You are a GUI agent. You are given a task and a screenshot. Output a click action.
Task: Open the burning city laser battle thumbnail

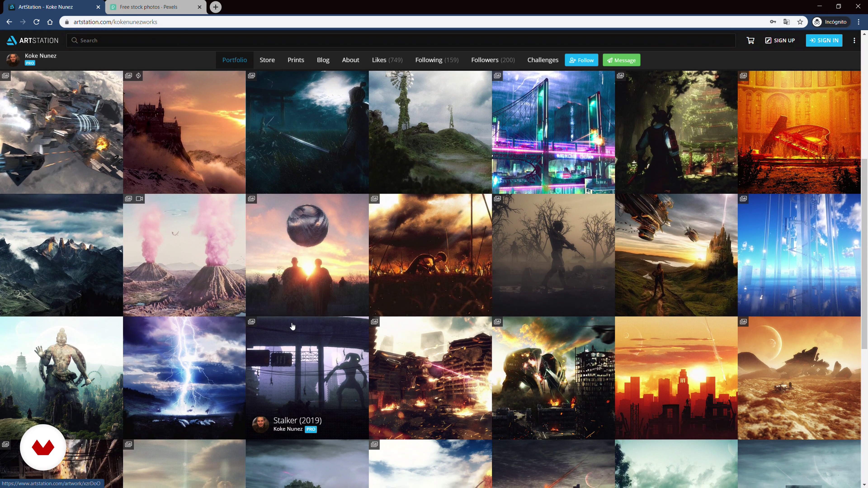[430, 378]
